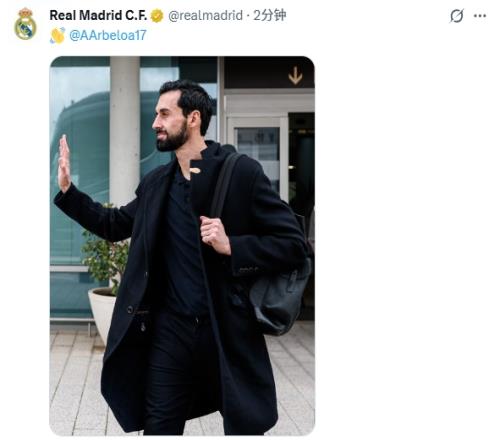Click the toggle button on the coat collar
The height and width of the screenshot is (440, 500).
click(x=195, y=171)
